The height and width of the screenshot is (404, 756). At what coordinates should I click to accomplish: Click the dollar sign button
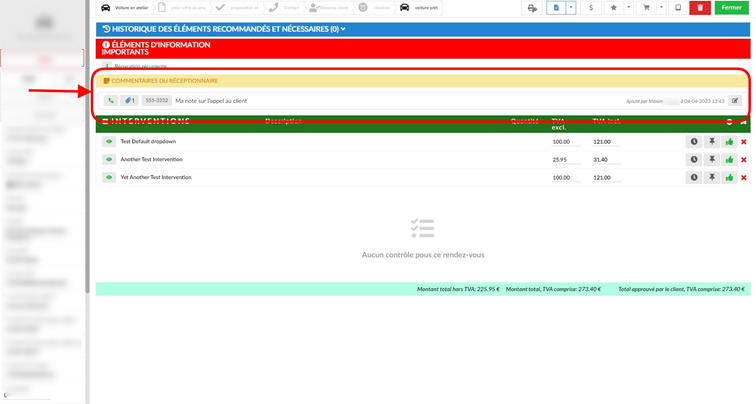click(591, 8)
